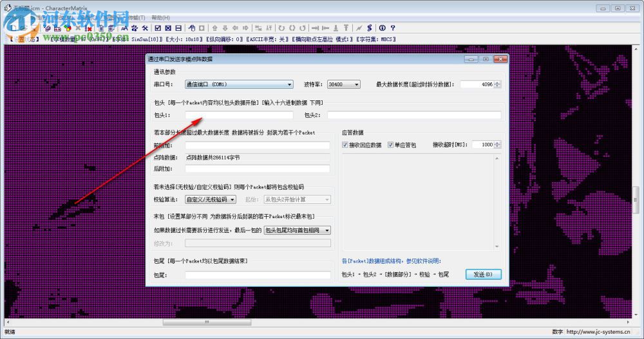Click the align-to-bottom arrow toolbar icon
The image size is (644, 339).
(336, 28)
